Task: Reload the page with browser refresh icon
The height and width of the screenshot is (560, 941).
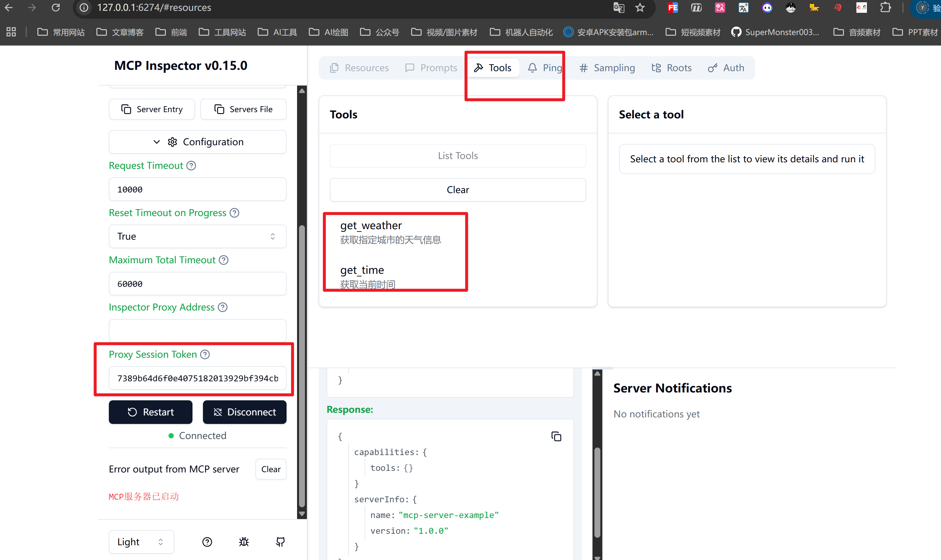Action: pyautogui.click(x=56, y=8)
